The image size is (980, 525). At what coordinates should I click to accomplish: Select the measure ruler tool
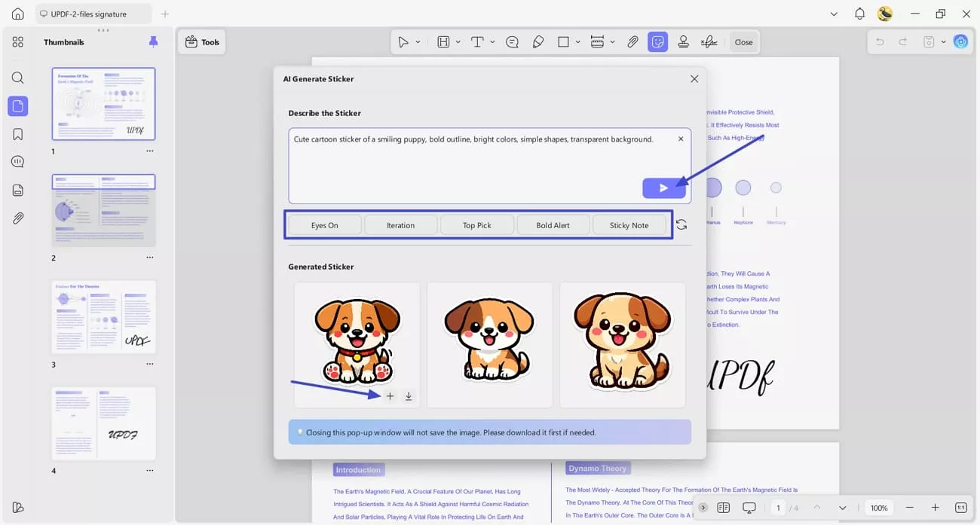597,42
